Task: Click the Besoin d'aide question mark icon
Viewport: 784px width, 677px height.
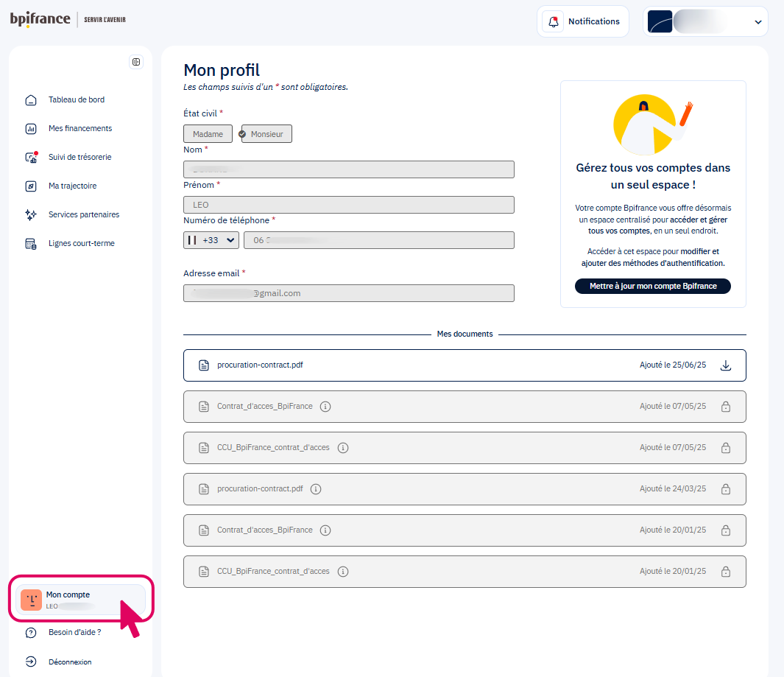Action: point(31,633)
